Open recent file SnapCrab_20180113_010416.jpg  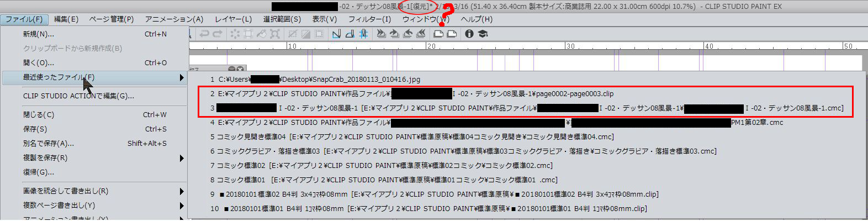526,80
